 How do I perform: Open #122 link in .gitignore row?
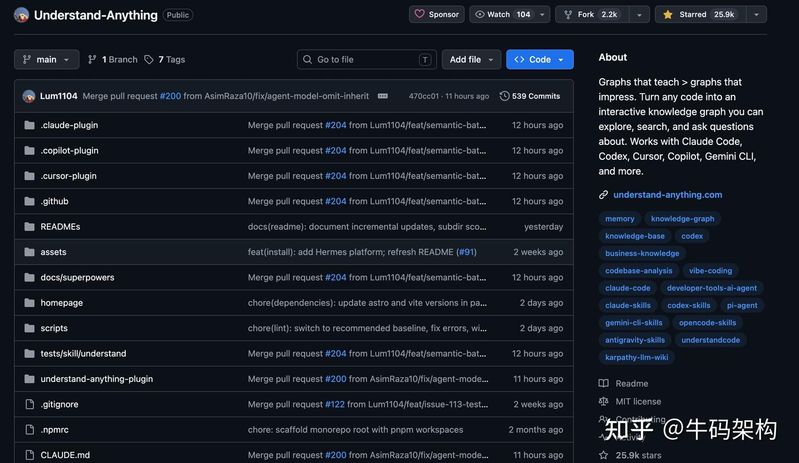[335, 404]
